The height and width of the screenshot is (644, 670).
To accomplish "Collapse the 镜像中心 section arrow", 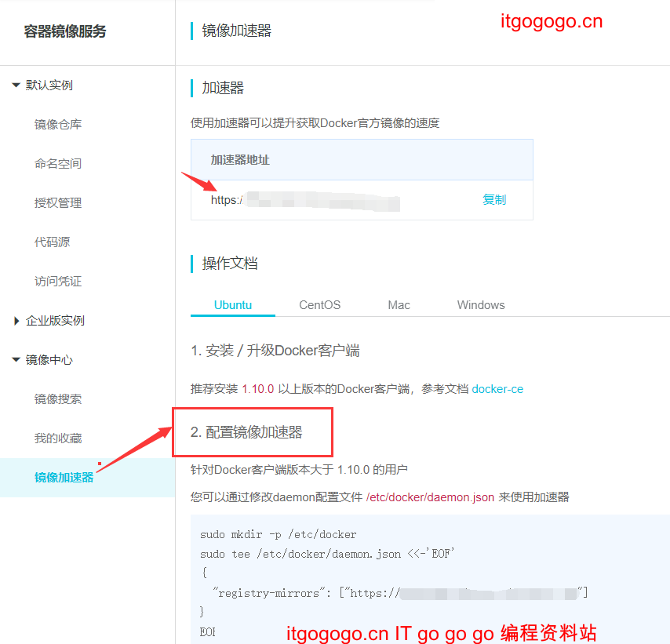I will [16, 360].
